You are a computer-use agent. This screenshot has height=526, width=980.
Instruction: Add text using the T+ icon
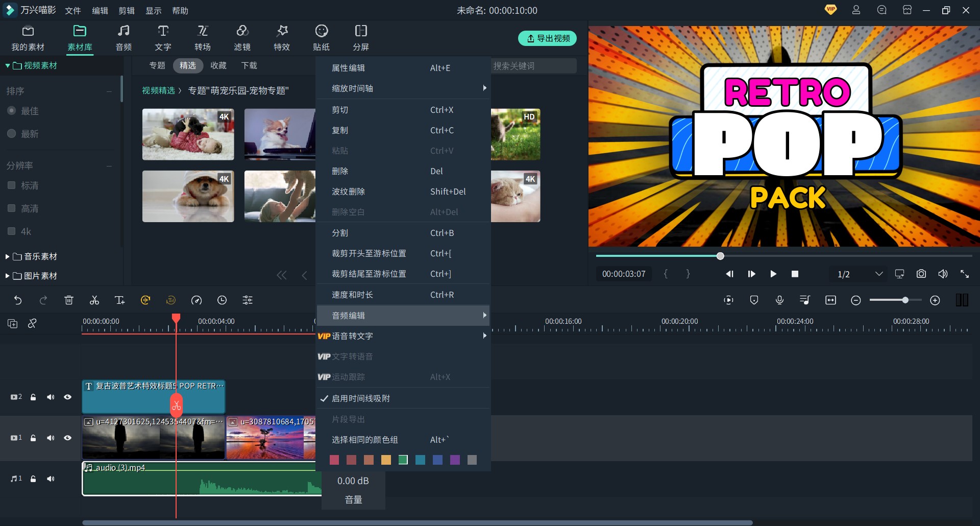coord(119,300)
